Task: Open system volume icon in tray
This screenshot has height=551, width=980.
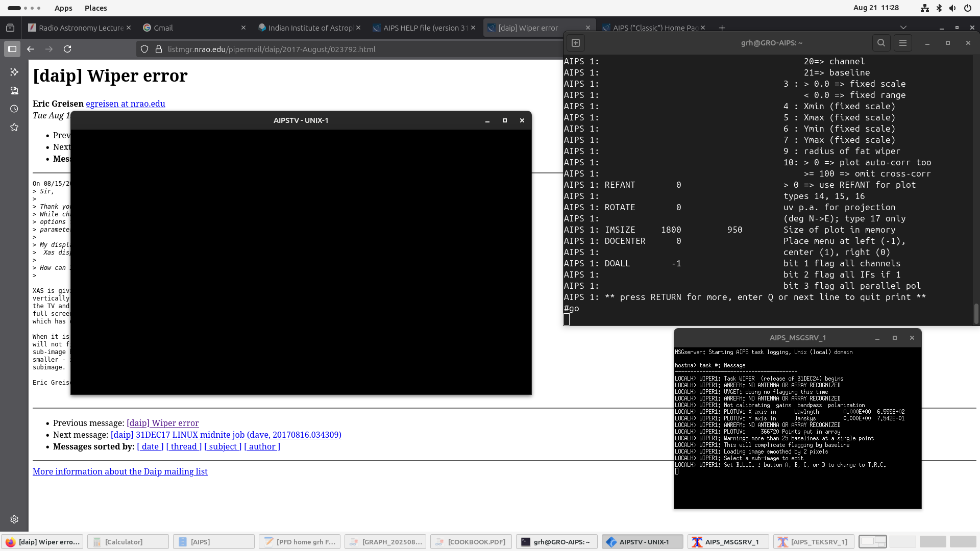Action: (x=952, y=8)
